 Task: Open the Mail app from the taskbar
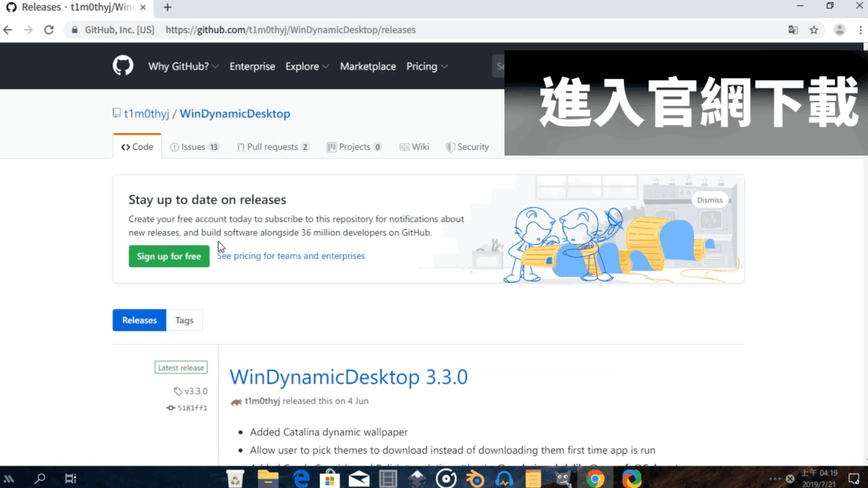pos(359,478)
